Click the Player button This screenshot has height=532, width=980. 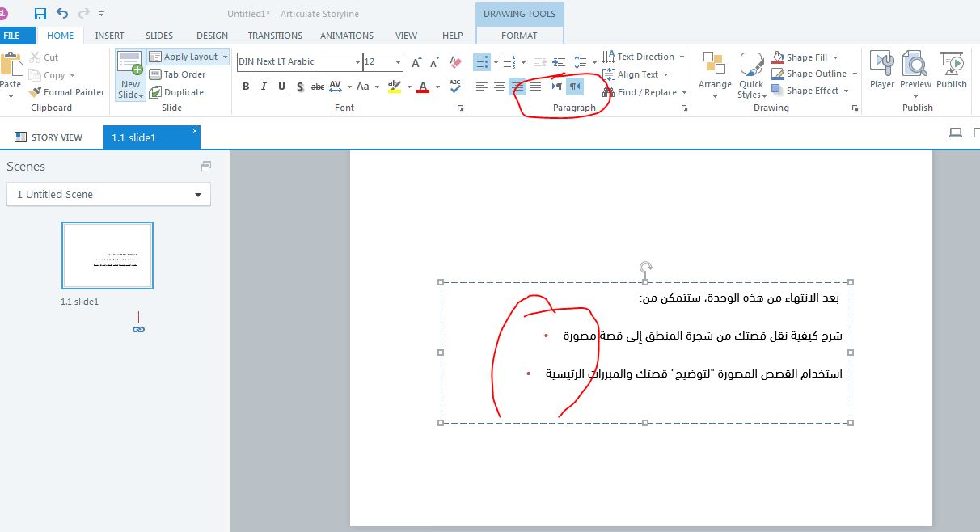[x=882, y=70]
